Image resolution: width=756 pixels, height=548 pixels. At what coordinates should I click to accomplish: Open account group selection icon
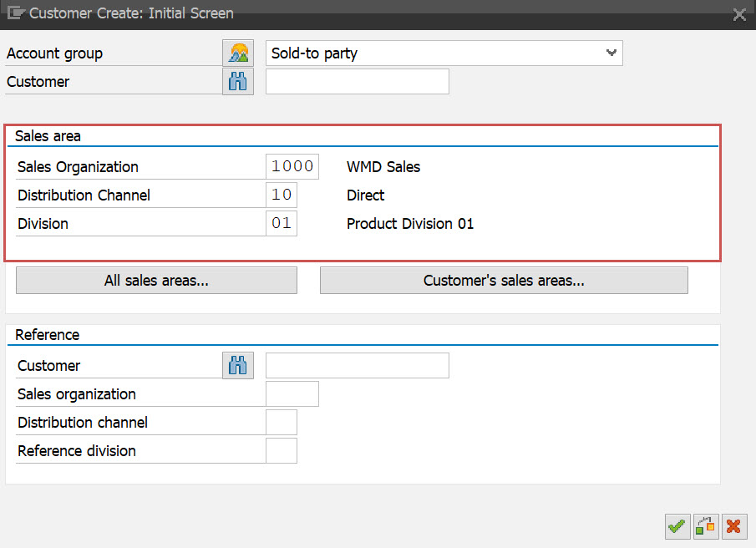237,53
